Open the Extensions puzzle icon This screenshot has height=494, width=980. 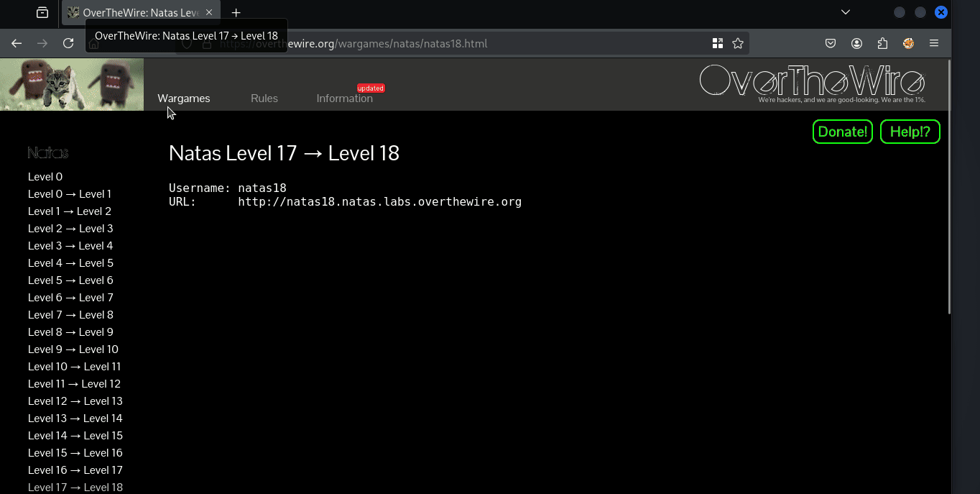point(882,43)
